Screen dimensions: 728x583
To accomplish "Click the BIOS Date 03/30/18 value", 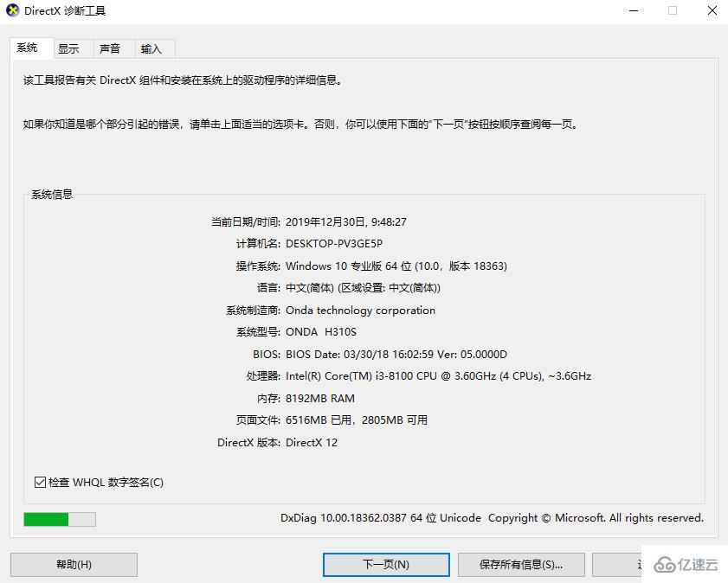I will (x=396, y=355).
